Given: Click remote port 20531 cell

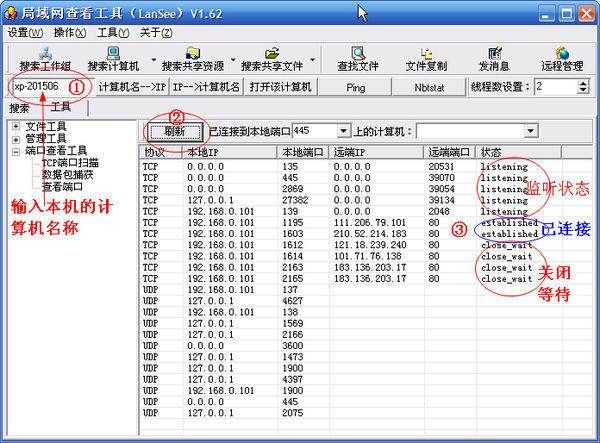Looking at the screenshot, I should (441, 167).
